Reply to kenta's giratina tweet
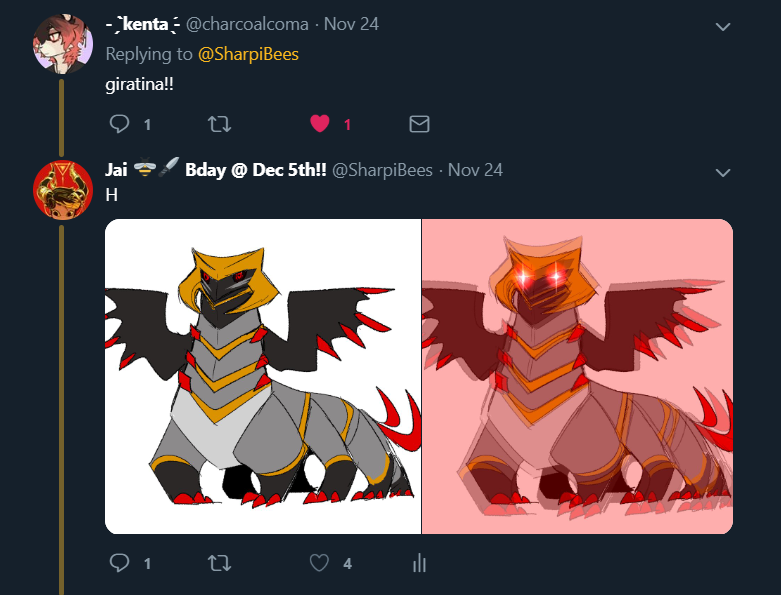This screenshot has height=595, width=781. [x=119, y=123]
